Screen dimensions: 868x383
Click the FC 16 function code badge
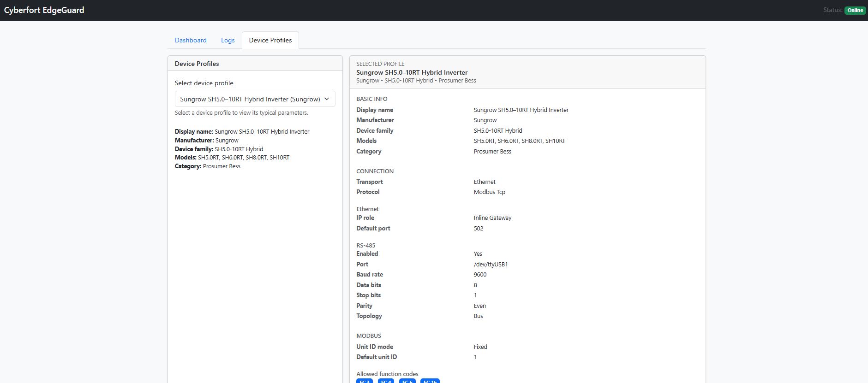coord(430,381)
